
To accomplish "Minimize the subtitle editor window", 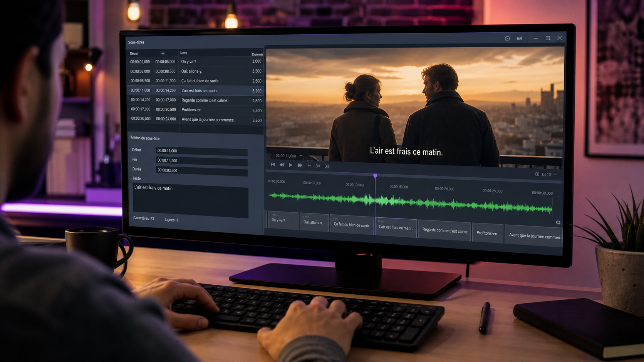I will (536, 38).
